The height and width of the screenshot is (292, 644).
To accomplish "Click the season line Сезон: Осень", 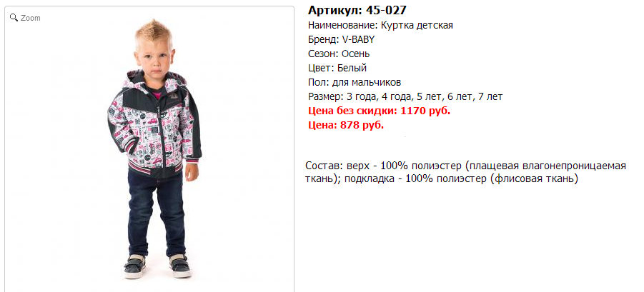I will pos(339,54).
